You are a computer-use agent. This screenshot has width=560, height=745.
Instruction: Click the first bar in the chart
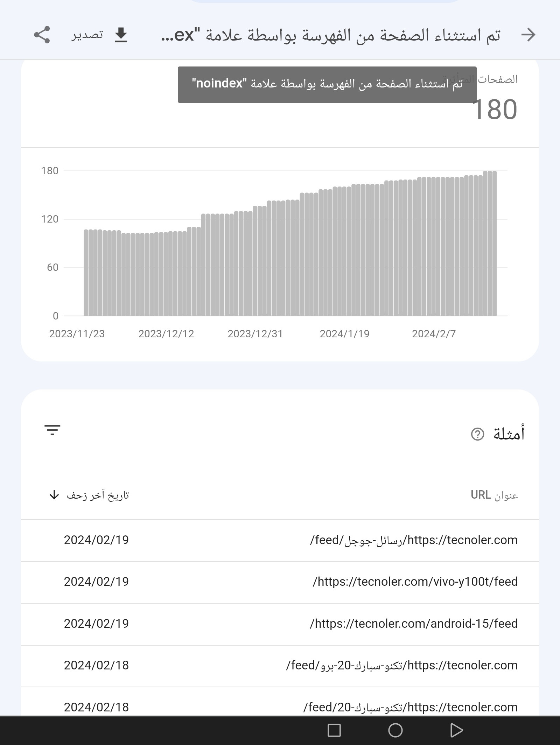click(x=86, y=273)
